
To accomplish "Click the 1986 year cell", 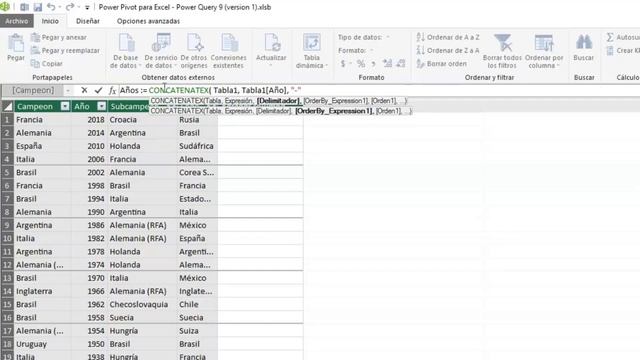I will 89,225.
